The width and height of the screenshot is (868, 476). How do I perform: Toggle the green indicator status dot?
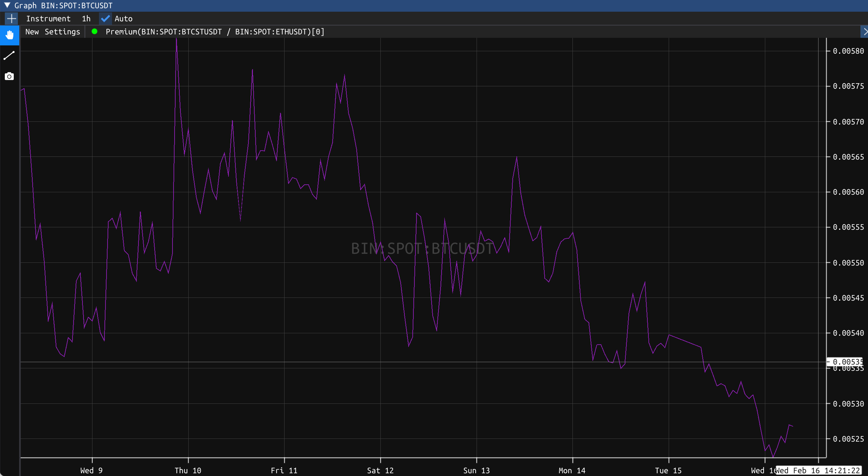94,32
